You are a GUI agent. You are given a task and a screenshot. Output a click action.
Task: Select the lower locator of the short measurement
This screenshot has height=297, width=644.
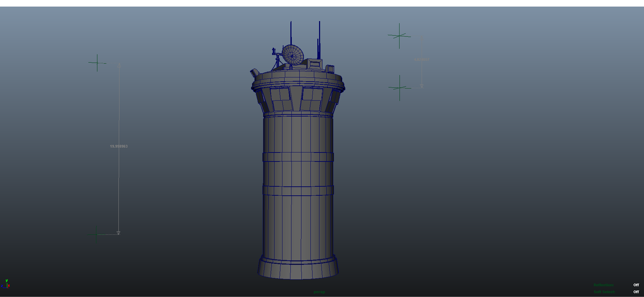400,88
